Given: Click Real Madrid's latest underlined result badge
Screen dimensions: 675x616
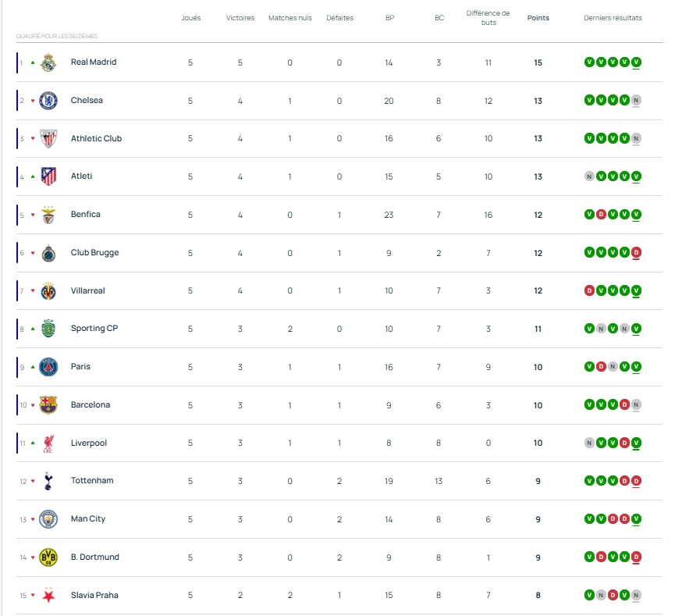Looking at the screenshot, I should (637, 62).
